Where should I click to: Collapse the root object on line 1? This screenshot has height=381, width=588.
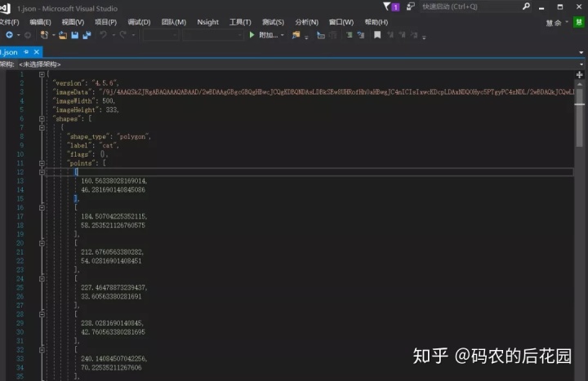click(42, 74)
